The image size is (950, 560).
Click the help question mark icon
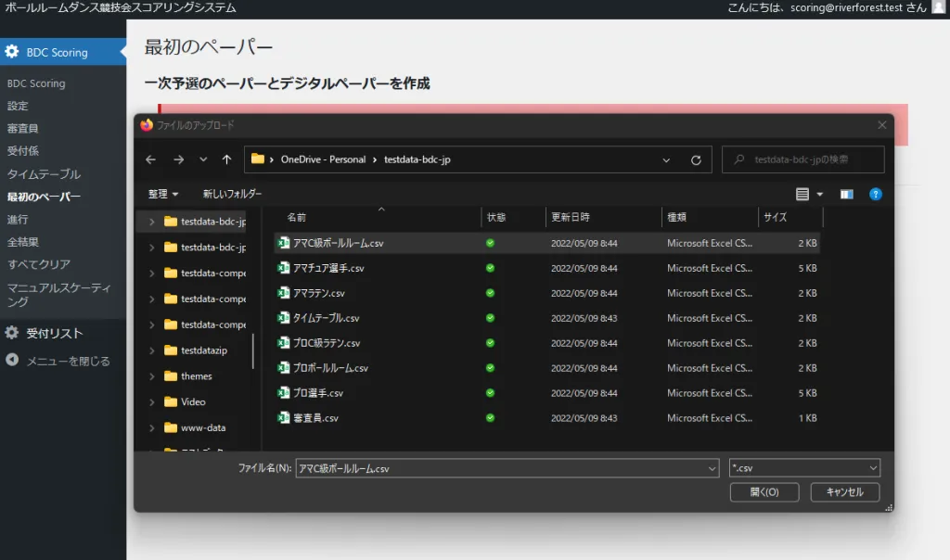pos(875,194)
